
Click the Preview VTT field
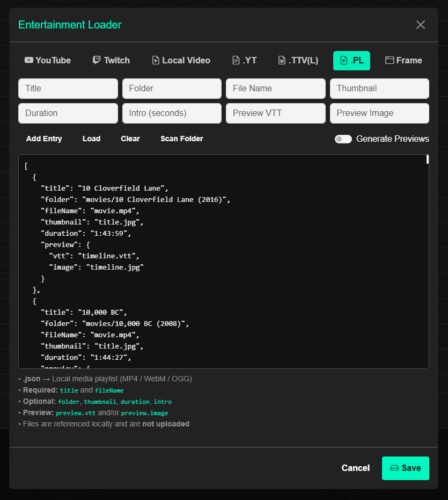275,113
